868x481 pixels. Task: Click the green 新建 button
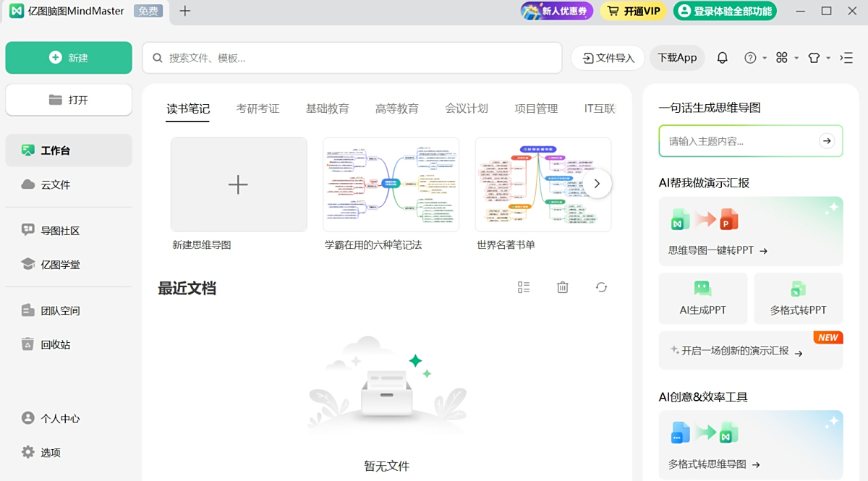click(69, 58)
